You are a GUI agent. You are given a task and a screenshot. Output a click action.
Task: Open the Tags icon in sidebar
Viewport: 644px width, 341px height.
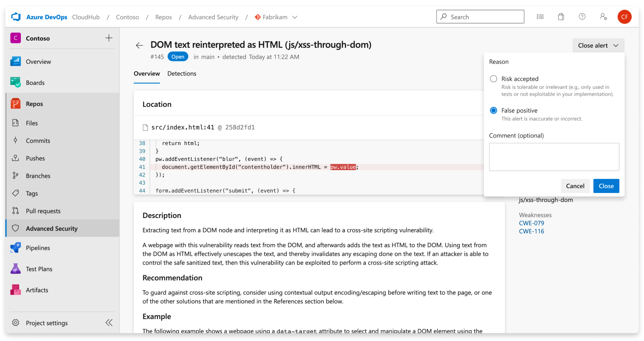(16, 193)
